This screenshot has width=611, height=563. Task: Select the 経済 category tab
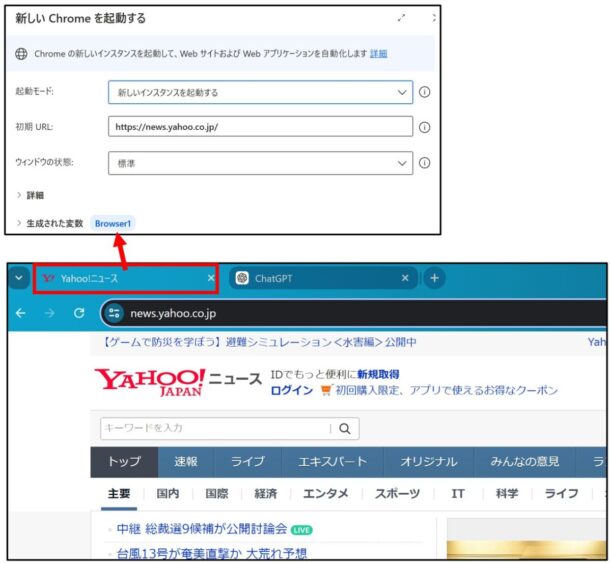pyautogui.click(x=266, y=494)
